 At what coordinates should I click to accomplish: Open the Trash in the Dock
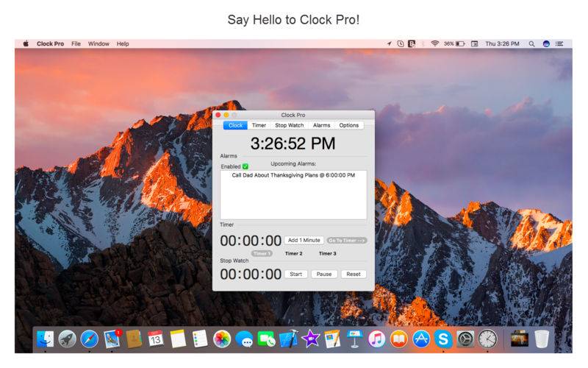[x=542, y=339]
